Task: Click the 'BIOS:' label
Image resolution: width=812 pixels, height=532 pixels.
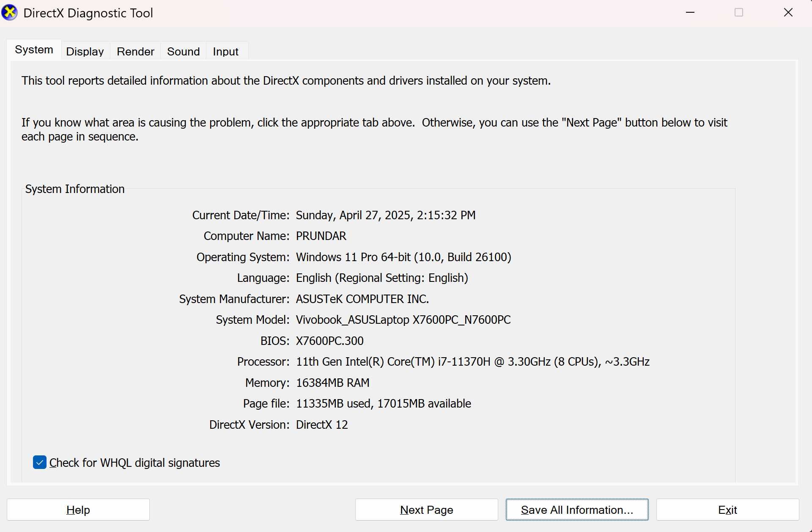Action: [275, 341]
